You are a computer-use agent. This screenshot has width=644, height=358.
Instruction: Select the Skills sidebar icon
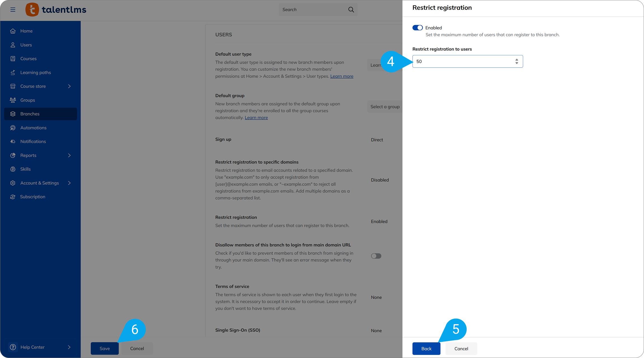click(13, 169)
